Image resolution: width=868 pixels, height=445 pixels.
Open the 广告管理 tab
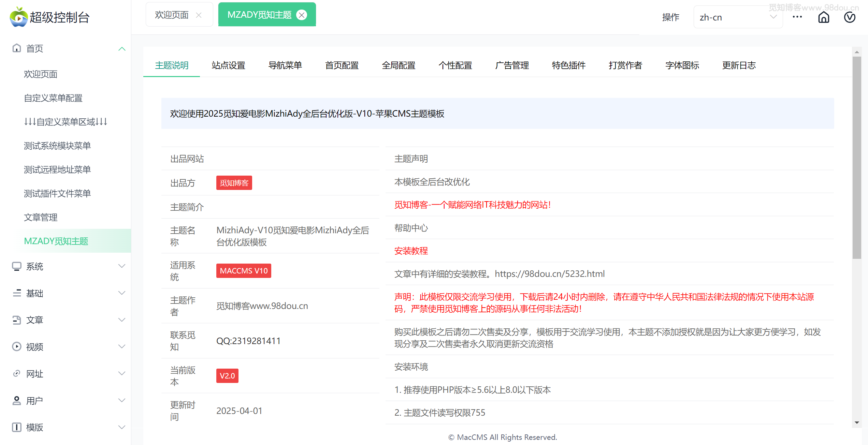512,65
